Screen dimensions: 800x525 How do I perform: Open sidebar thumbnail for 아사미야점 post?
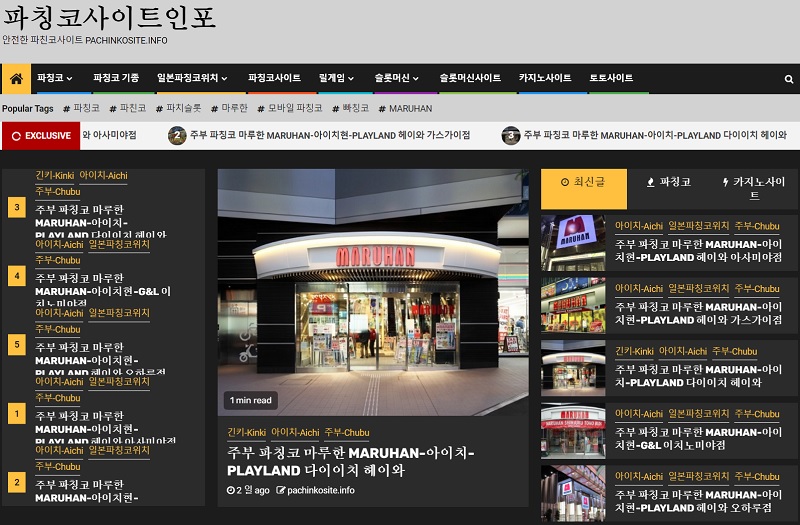pos(573,243)
